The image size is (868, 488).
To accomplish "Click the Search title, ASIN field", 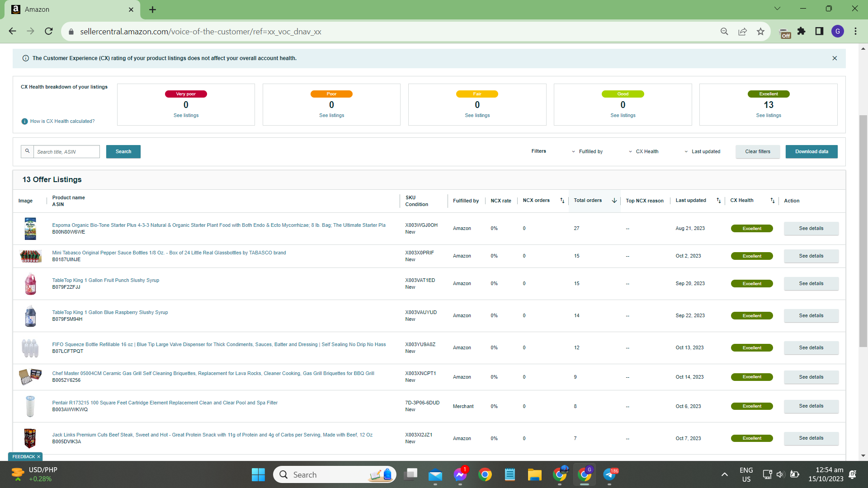I will [x=66, y=152].
